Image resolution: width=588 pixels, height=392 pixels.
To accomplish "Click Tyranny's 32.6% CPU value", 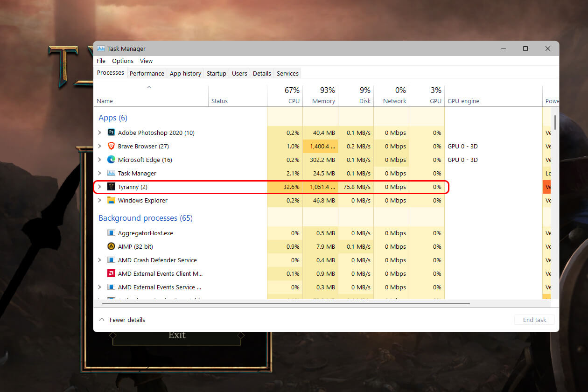I will coord(291,187).
